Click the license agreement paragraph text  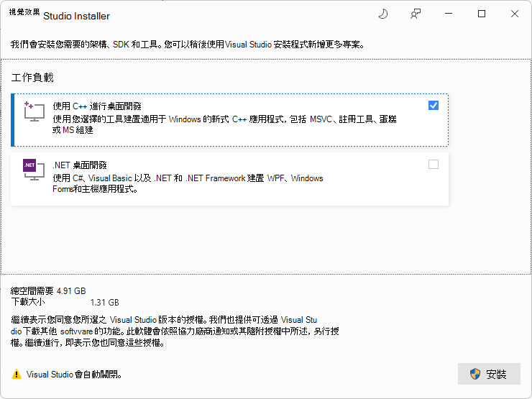point(175,331)
